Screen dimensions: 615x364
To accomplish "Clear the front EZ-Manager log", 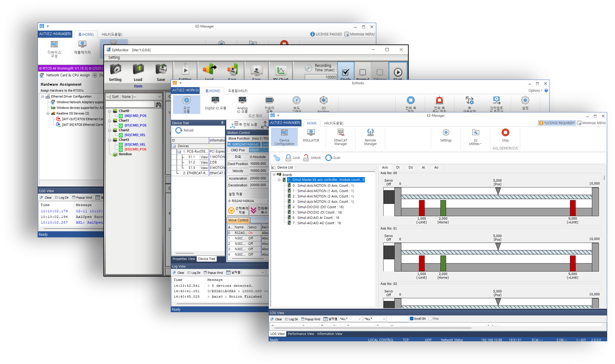I will (x=276, y=319).
